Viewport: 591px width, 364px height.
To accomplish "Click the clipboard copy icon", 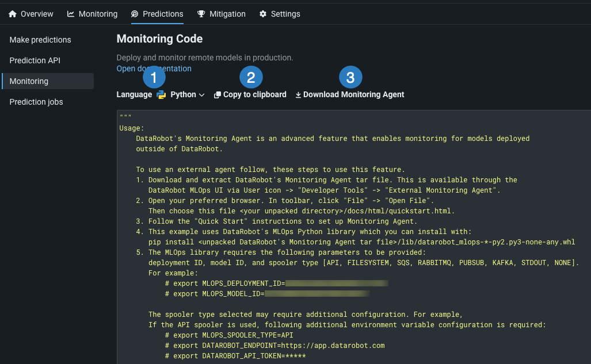I will pyautogui.click(x=218, y=95).
